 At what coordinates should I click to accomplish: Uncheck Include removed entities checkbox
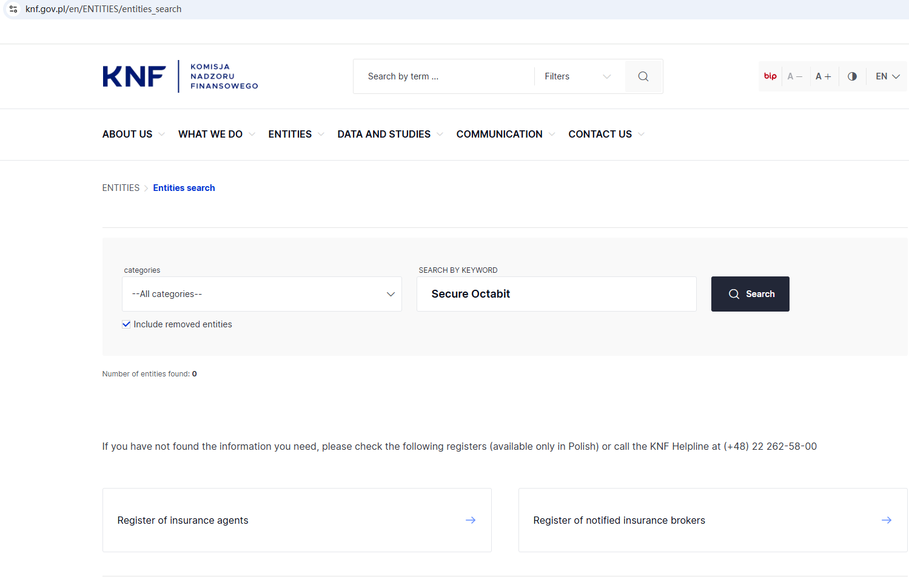click(x=126, y=324)
